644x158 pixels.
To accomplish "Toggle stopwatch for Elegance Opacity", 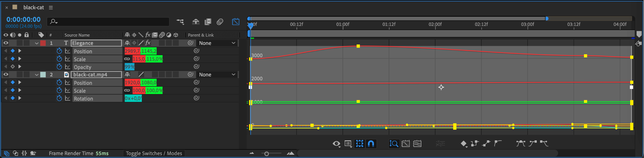I will point(59,67).
